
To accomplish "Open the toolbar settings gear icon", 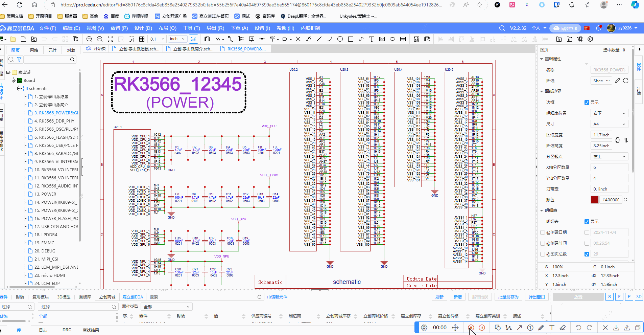I will tap(590, 39).
